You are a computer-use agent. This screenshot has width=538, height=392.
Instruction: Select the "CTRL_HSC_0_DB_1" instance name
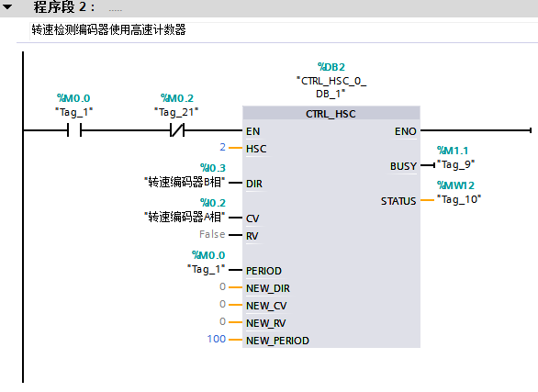pyautogui.click(x=331, y=87)
